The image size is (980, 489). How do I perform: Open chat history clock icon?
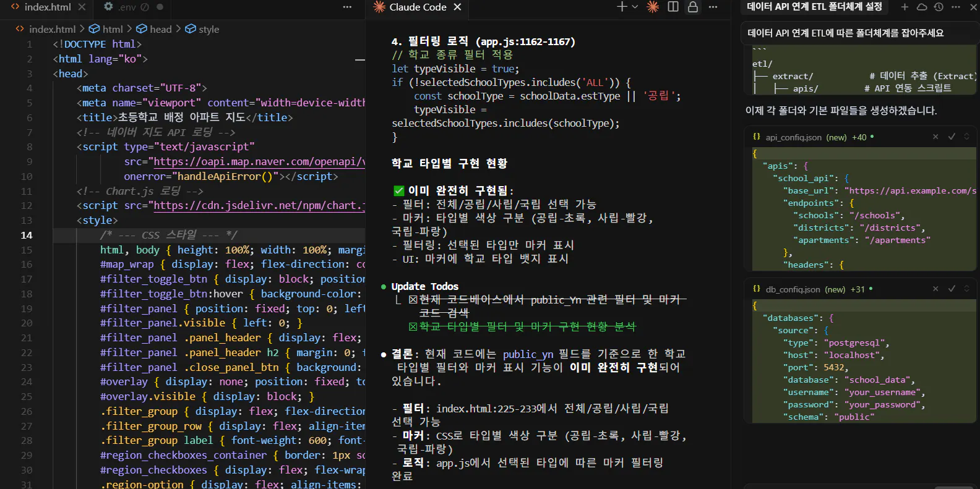(939, 7)
